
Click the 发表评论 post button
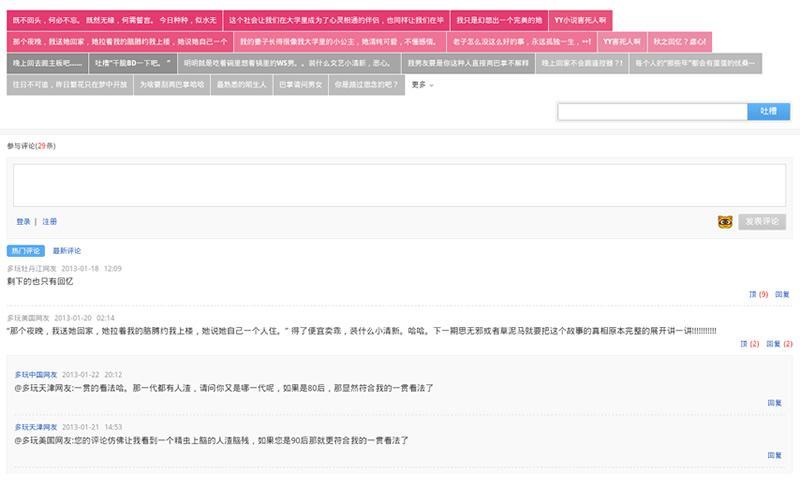tap(762, 221)
